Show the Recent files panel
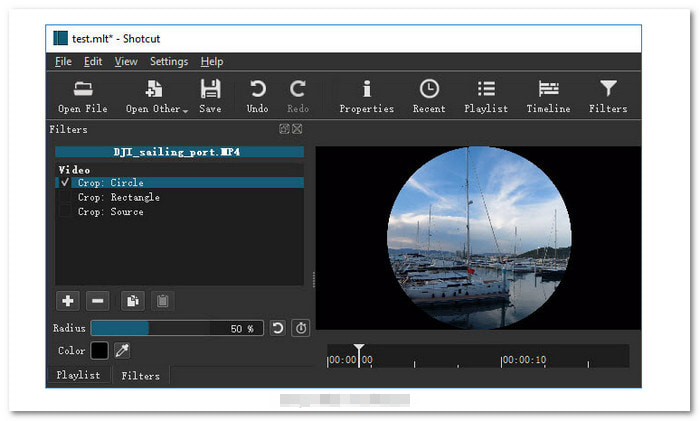 pyautogui.click(x=429, y=96)
